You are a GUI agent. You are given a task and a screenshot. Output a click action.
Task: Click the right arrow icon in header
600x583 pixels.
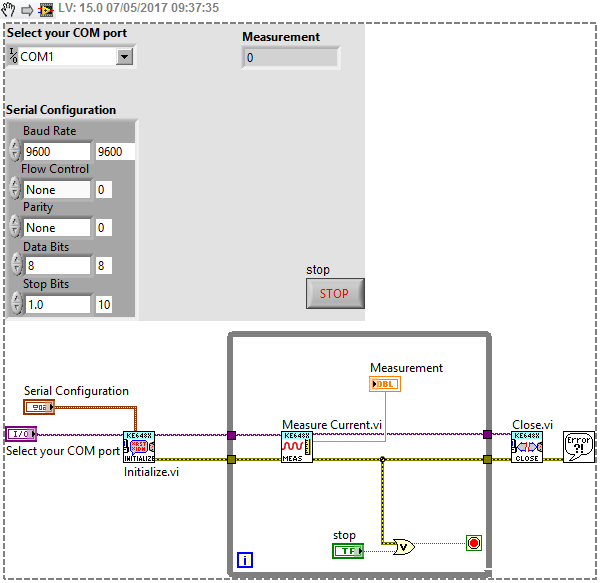click(x=27, y=10)
